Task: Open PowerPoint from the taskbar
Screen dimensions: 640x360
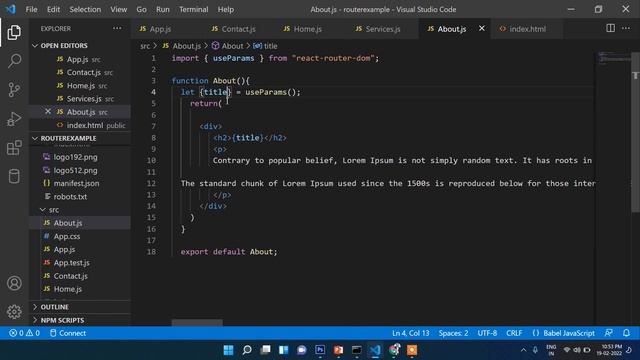Action: click(338, 350)
